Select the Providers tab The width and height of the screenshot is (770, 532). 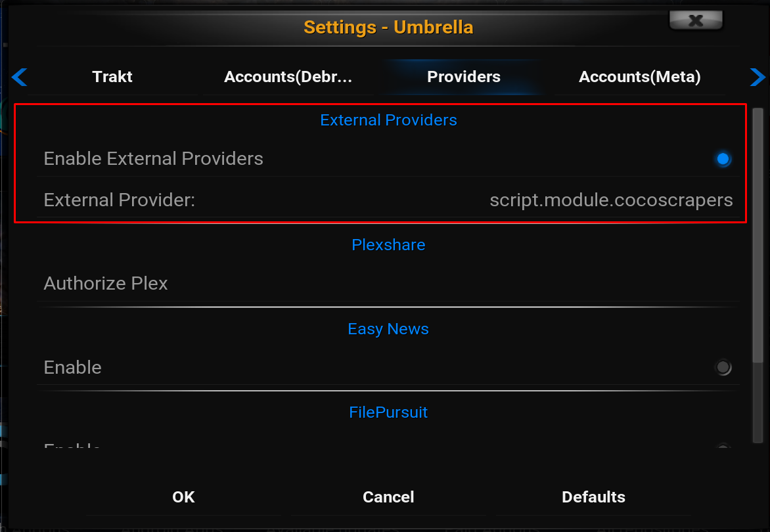(x=464, y=77)
